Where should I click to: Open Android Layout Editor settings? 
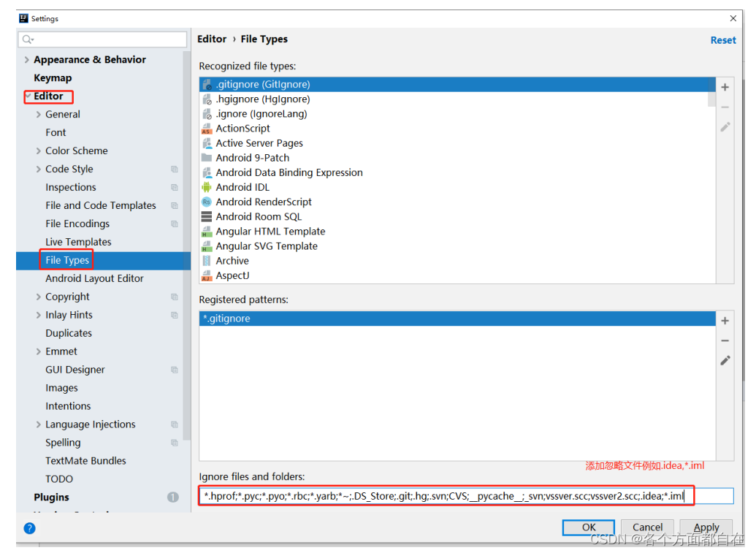tap(94, 278)
